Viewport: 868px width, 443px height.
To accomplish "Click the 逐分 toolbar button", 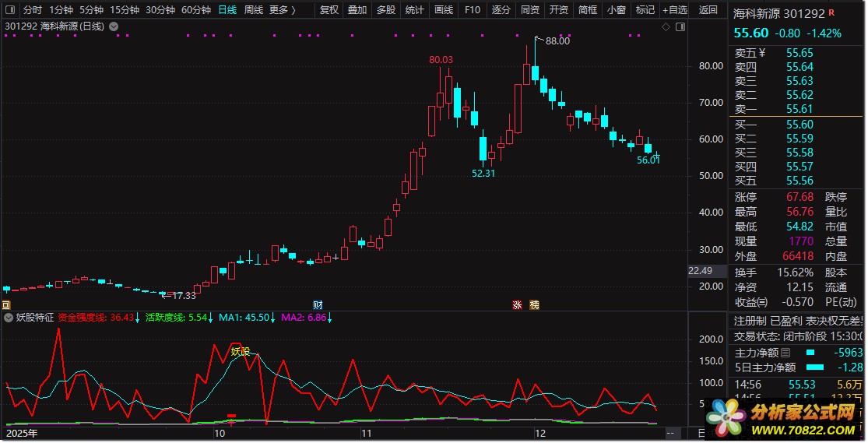I will tap(501, 9).
